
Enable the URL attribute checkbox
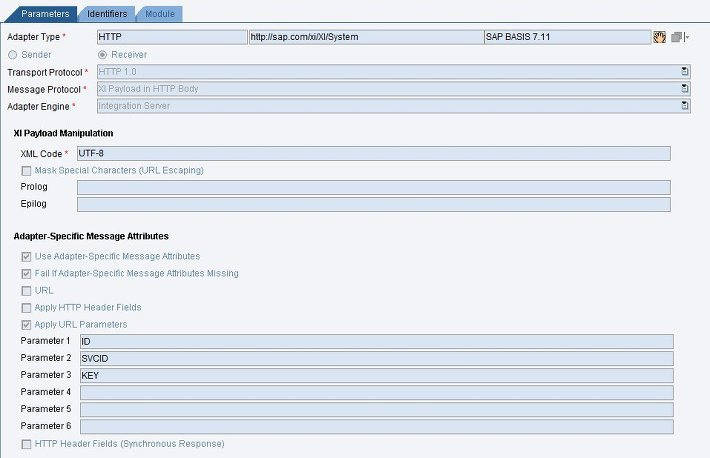pyautogui.click(x=26, y=291)
